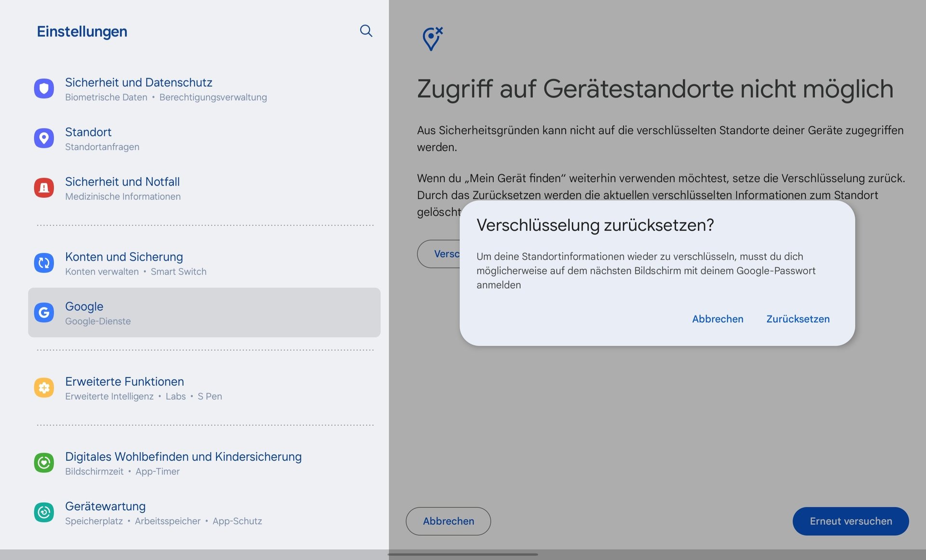
Task: Click the search magnifier icon in Einstellungen
Action: (366, 31)
